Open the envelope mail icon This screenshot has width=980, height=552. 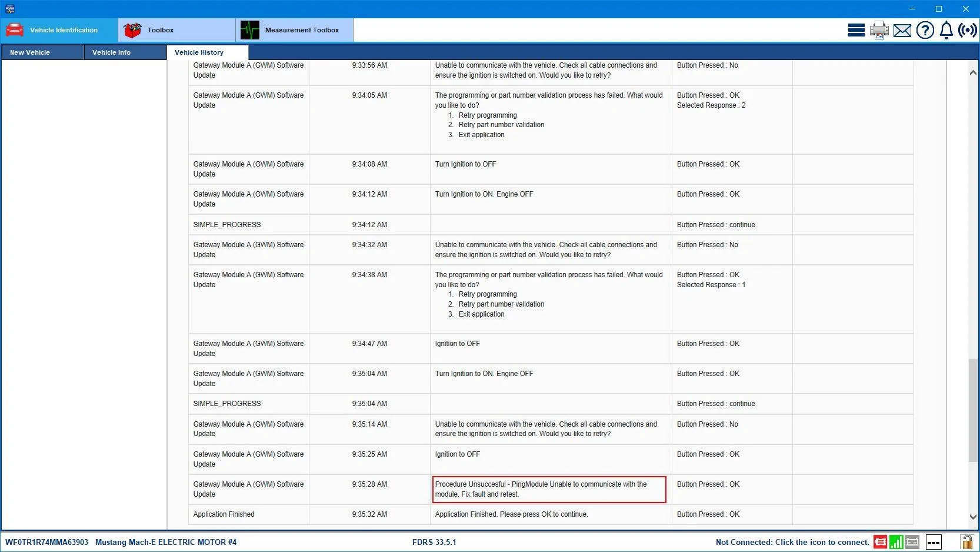[902, 31]
